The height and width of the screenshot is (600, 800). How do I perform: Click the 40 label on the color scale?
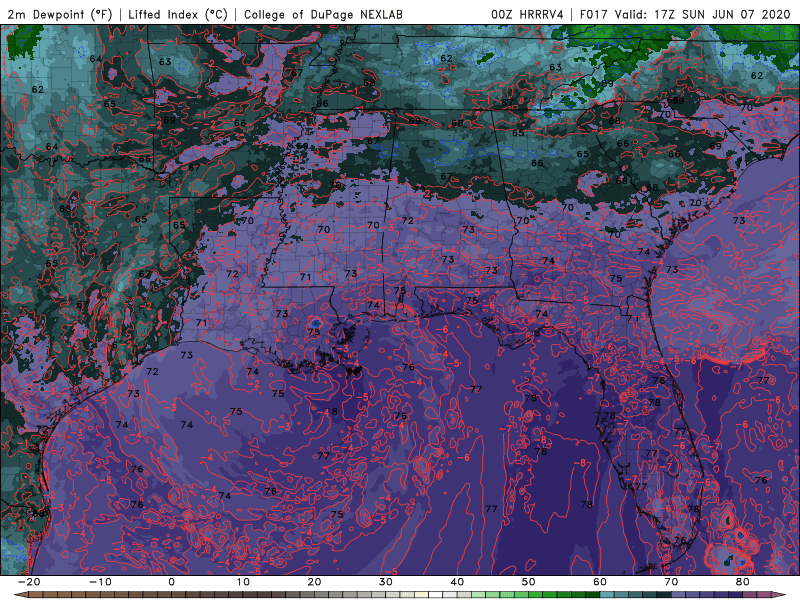pyautogui.click(x=457, y=582)
